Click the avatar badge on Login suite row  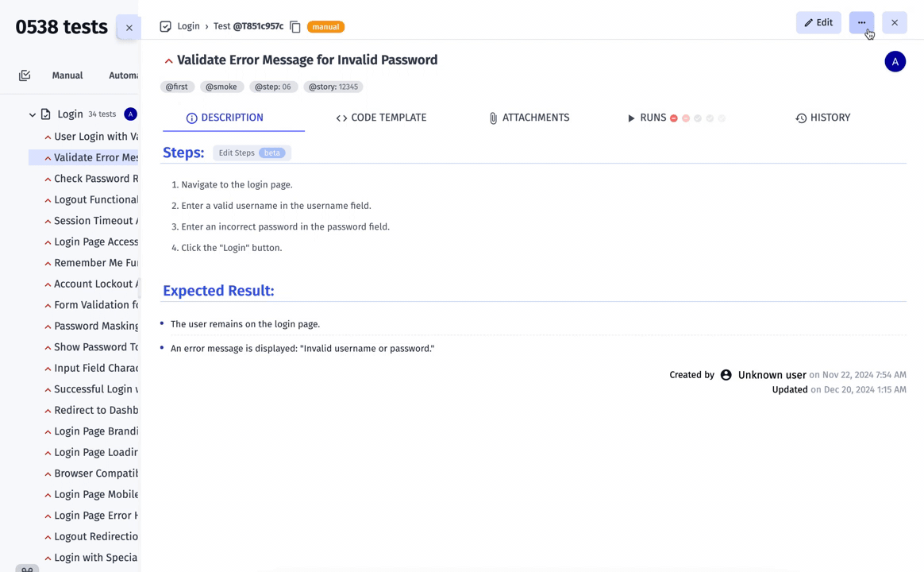pos(131,114)
